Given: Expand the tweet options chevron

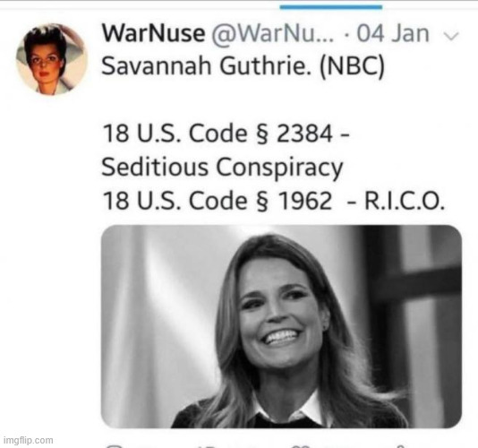Looking at the screenshot, I should pyautogui.click(x=451, y=36).
